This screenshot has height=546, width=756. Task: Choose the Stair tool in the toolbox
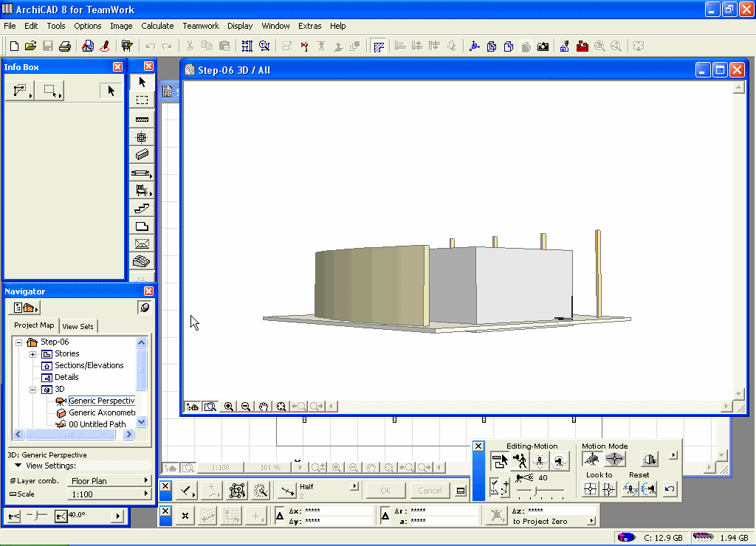(x=142, y=209)
